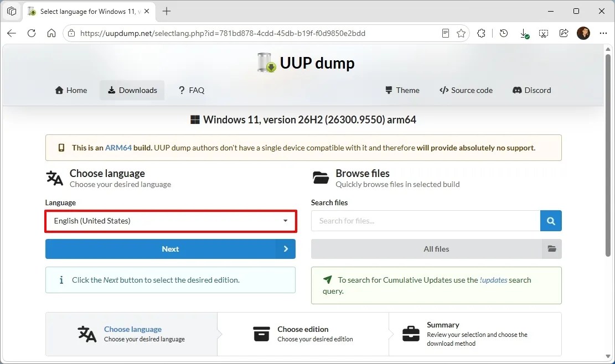This screenshot has width=615, height=364.
Task: Open the UUP dump title link
Action: pos(317,63)
